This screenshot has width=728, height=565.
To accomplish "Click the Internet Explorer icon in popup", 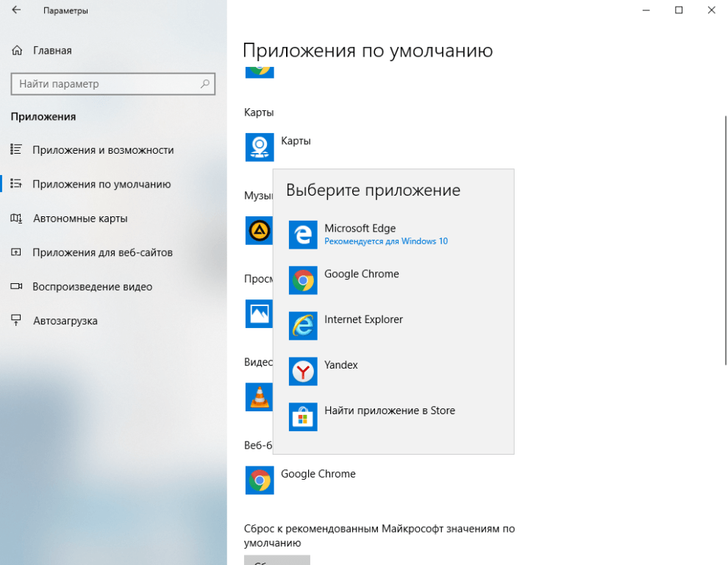I will [303, 326].
